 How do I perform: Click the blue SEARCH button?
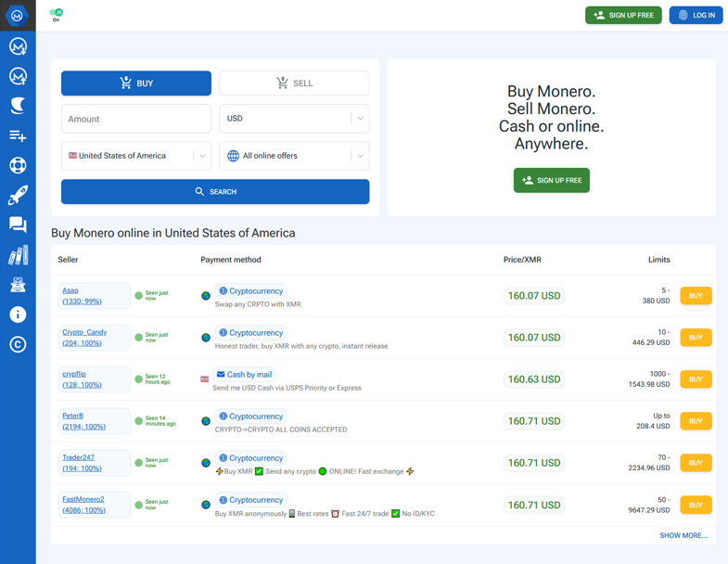215,191
